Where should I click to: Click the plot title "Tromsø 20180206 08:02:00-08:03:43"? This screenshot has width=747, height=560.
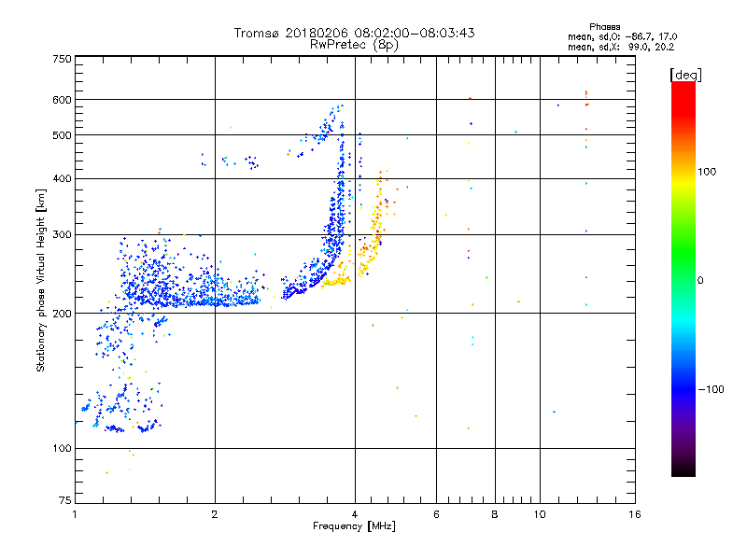pos(354,33)
